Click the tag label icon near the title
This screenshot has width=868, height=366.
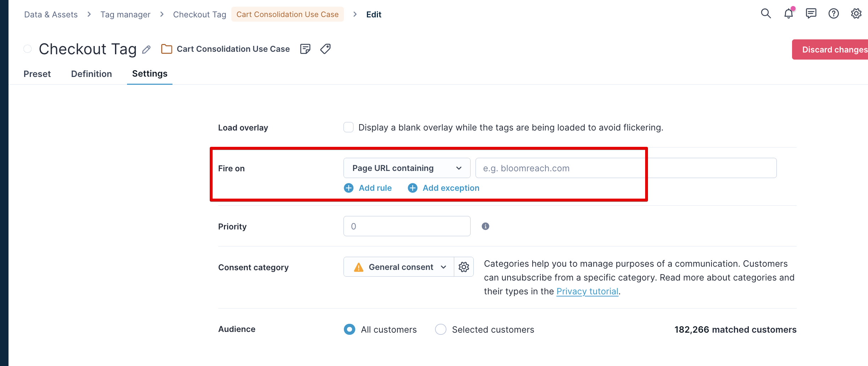325,49
